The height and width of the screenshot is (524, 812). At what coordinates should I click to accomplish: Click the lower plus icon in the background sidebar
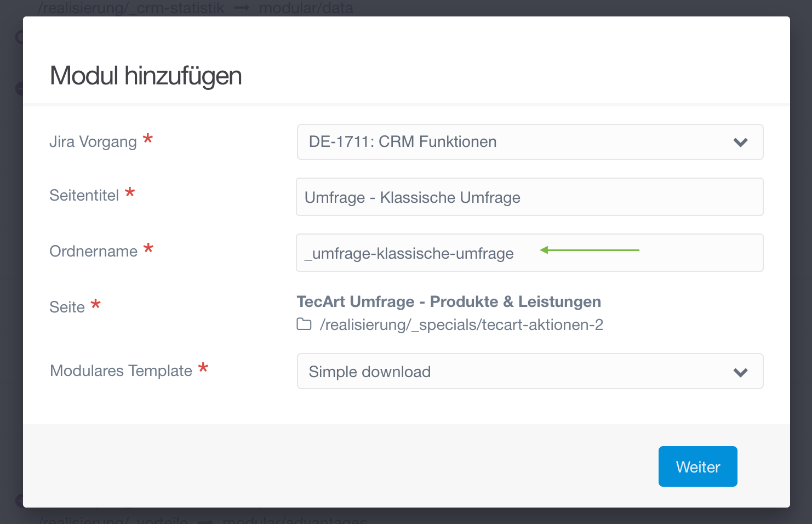pyautogui.click(x=20, y=500)
